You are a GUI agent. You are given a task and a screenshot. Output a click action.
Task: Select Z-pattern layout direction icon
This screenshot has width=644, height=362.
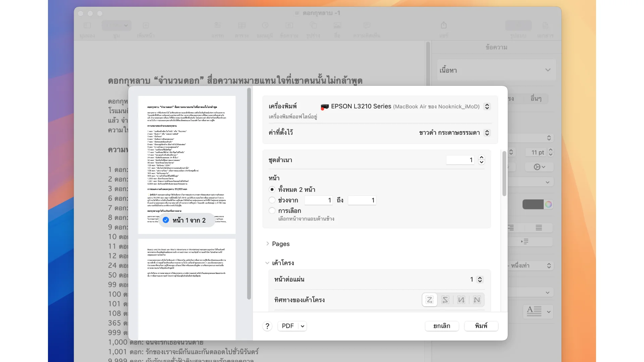tap(429, 300)
